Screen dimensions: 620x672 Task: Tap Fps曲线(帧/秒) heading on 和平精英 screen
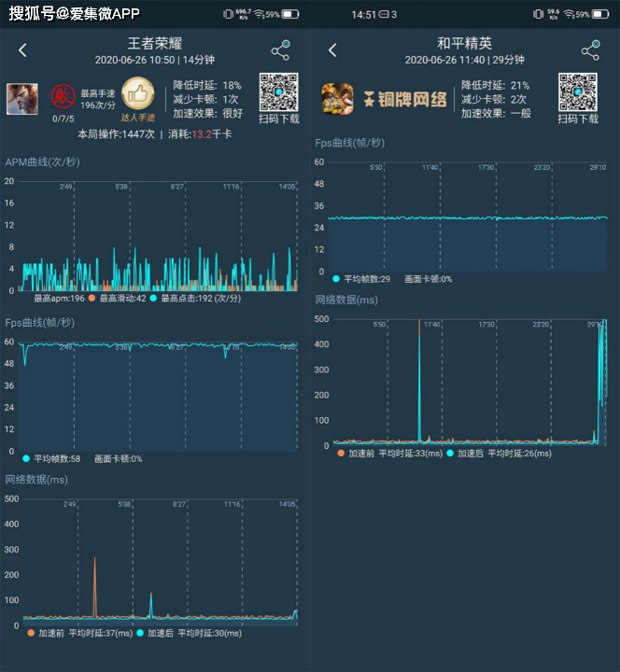pyautogui.click(x=350, y=143)
